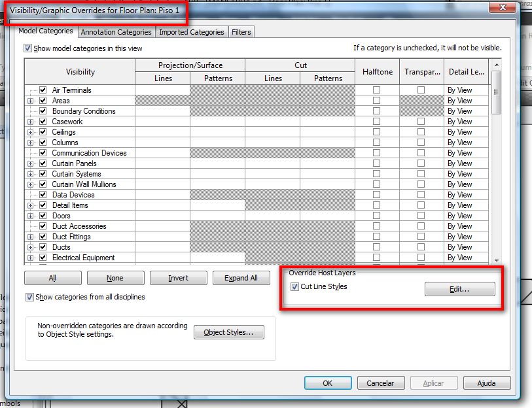Image resolution: width=532 pixels, height=408 pixels.
Task: Enable Transparent for Air Terminals row
Action: pos(421,90)
